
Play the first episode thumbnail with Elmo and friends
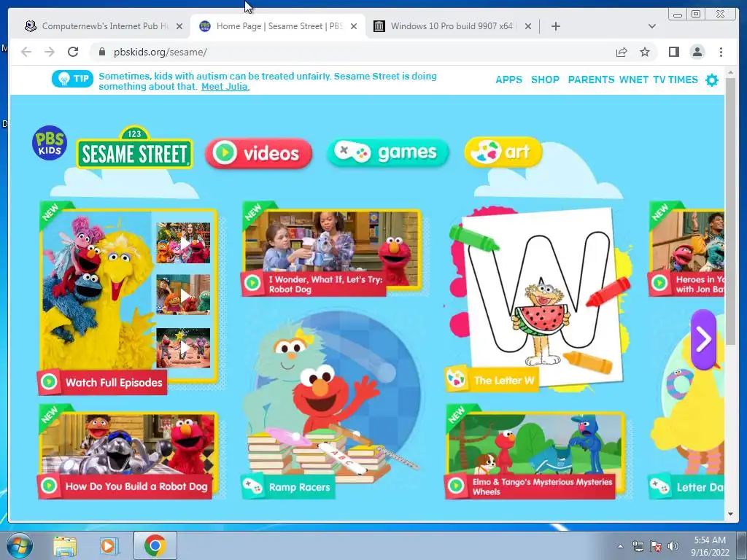183,243
